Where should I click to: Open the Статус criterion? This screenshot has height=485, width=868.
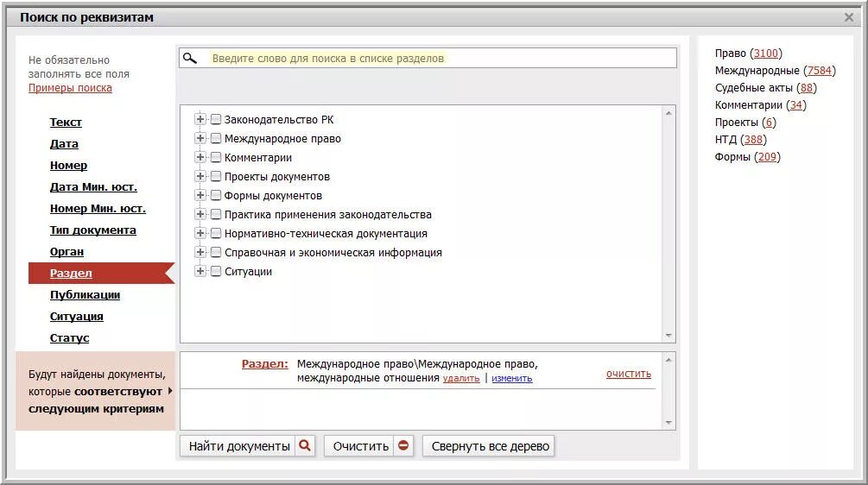pos(70,338)
